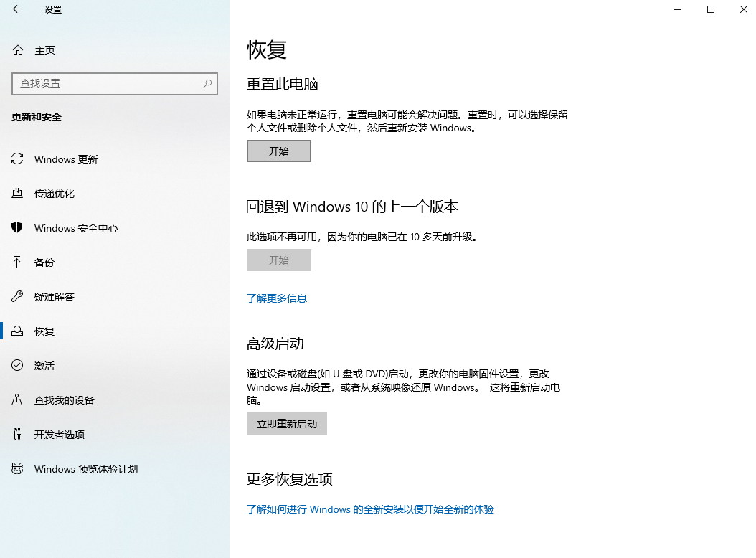Click the 更多恢复选项 heading
This screenshot has height=558, width=756.
tap(289, 479)
